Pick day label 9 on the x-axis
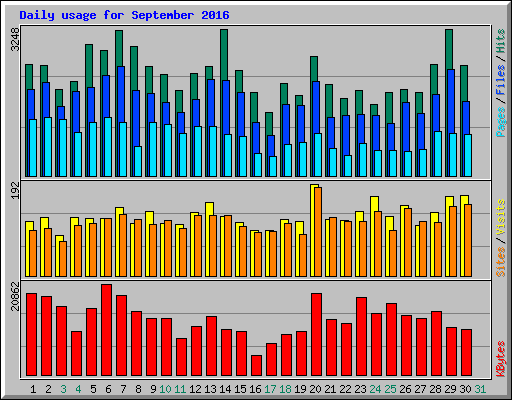 pos(153,389)
